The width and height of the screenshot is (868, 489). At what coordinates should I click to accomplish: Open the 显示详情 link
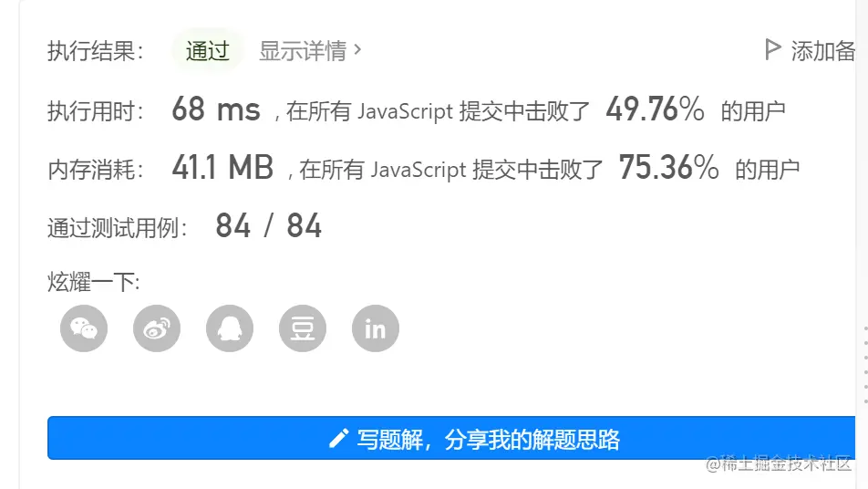(x=303, y=50)
